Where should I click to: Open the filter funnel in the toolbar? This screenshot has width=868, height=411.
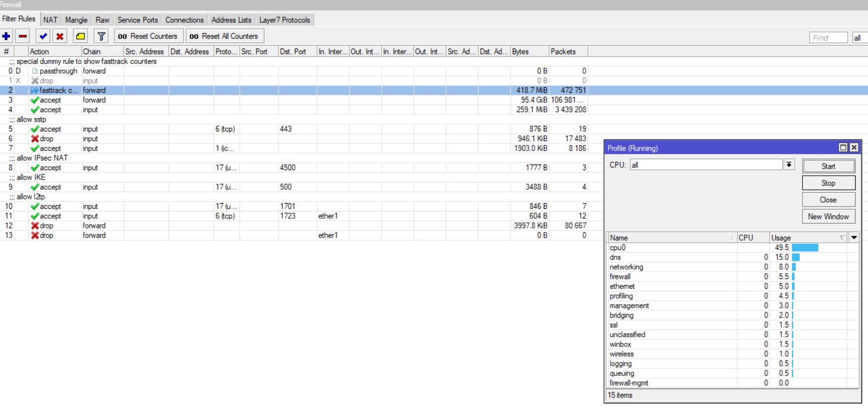point(102,36)
